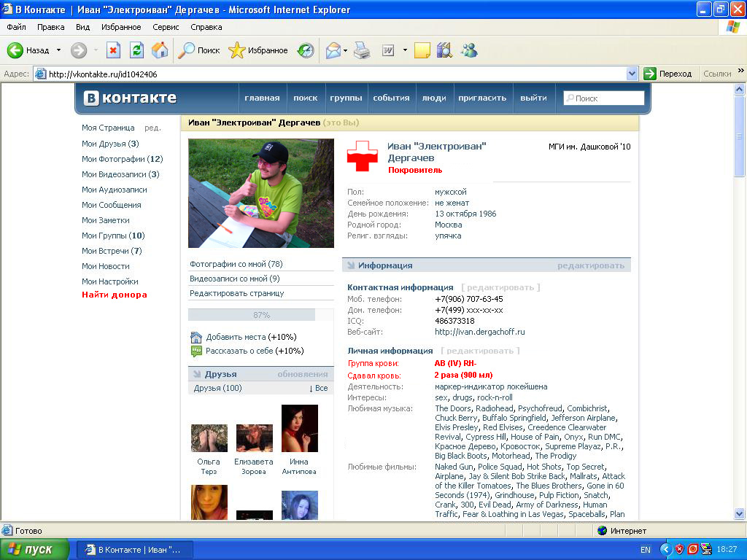Viewport: 747px width, 560px height.
Task: Open the Mail button dropdown arrow
Action: (345, 50)
